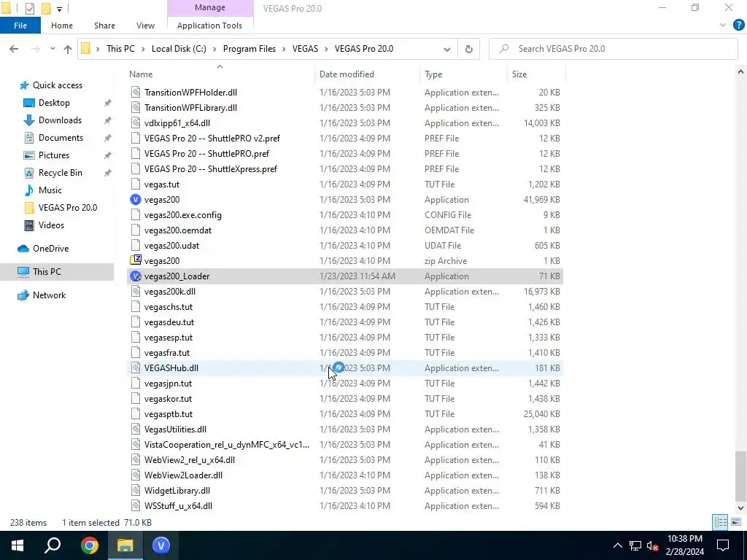The width and height of the screenshot is (747, 560).
Task: Click the Back navigation arrow
Action: (14, 49)
